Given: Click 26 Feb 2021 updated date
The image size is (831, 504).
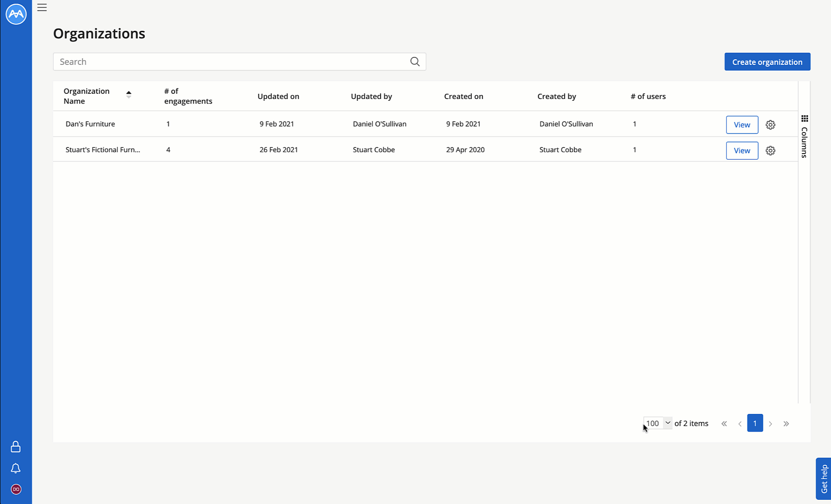Looking at the screenshot, I should pyautogui.click(x=278, y=149).
